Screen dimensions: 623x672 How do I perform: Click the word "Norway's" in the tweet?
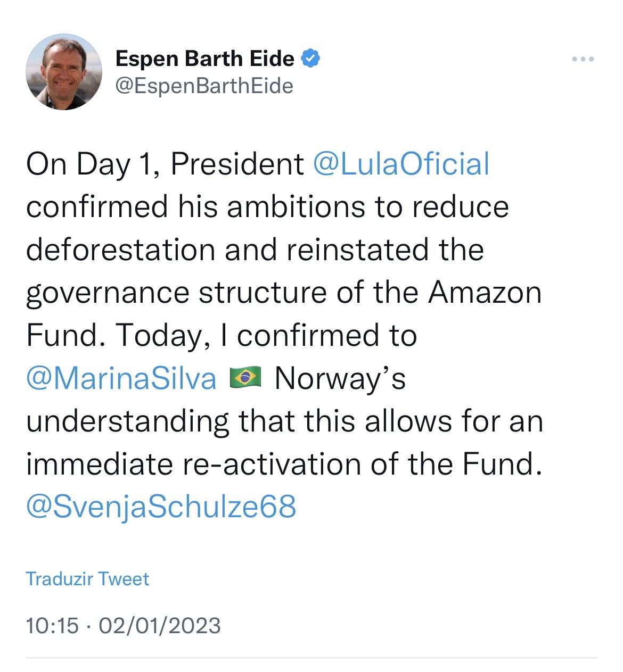coord(340,379)
